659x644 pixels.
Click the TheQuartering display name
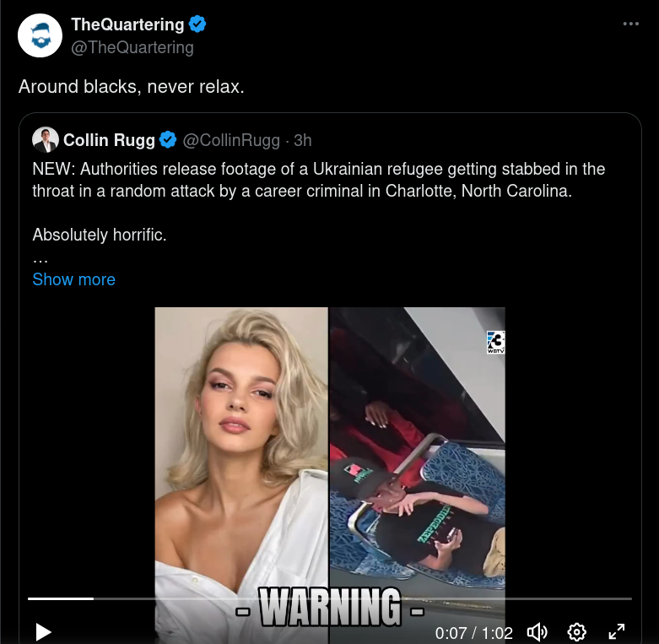[x=127, y=24]
